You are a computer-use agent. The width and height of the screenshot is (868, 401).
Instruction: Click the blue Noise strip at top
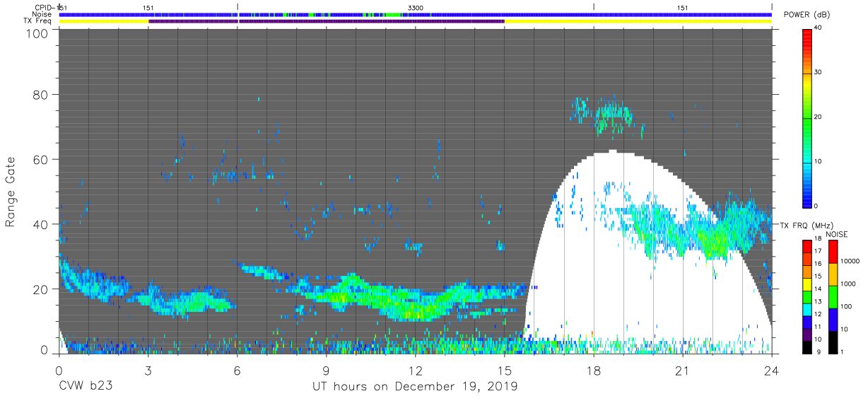point(416,14)
